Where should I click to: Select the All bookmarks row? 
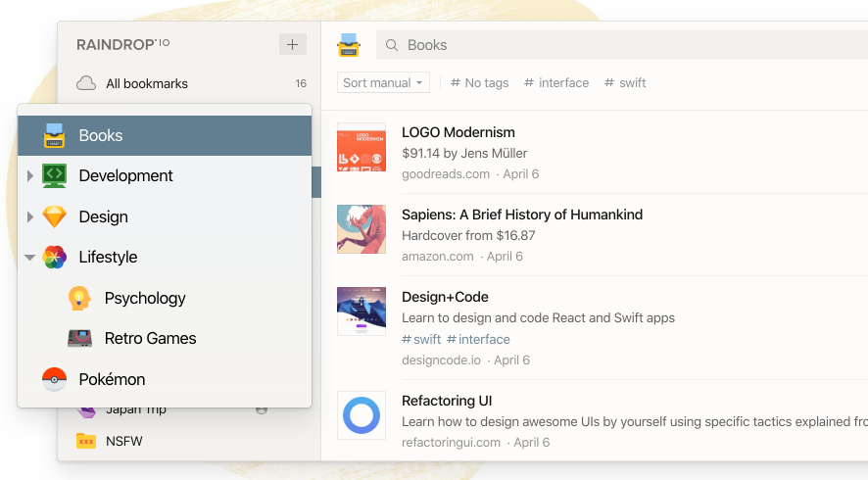pos(189,83)
